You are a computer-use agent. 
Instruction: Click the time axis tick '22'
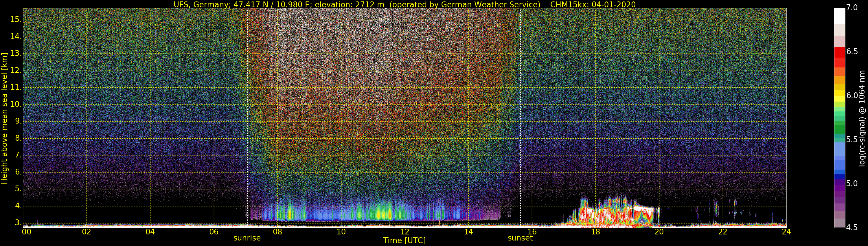coord(723,232)
